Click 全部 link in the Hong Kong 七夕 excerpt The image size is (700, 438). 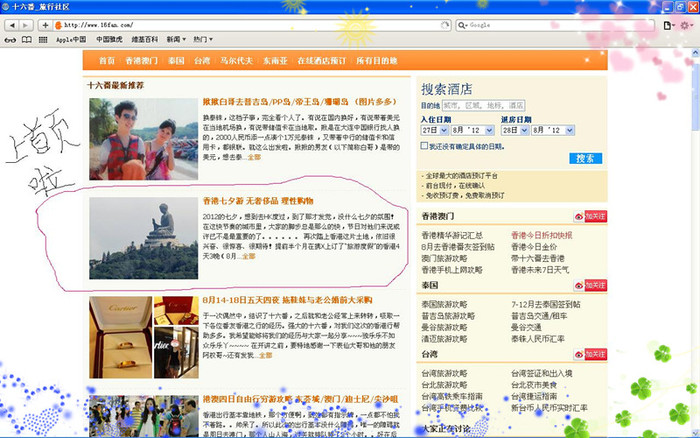click(249, 256)
